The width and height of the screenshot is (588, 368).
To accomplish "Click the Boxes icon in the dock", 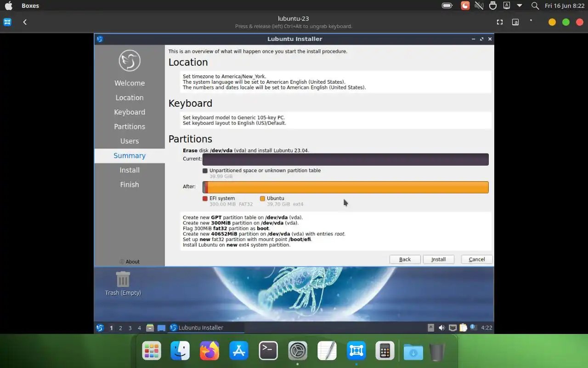I will (x=356, y=351).
